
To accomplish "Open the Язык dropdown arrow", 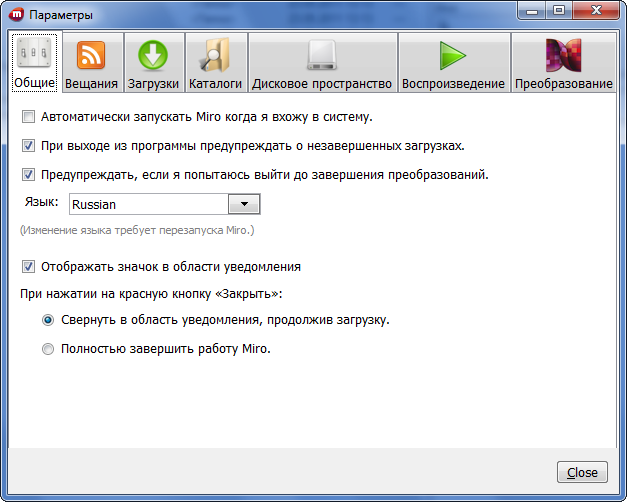I will pyautogui.click(x=244, y=204).
